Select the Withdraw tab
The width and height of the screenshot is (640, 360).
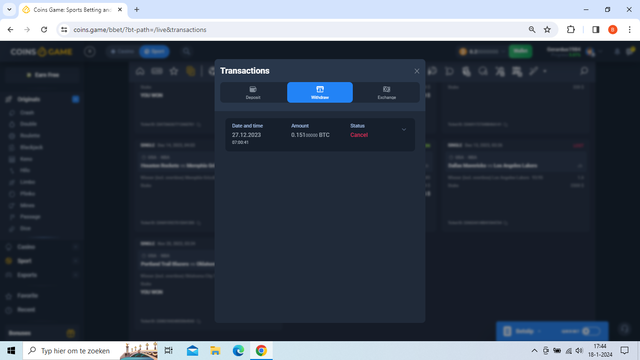[320, 92]
